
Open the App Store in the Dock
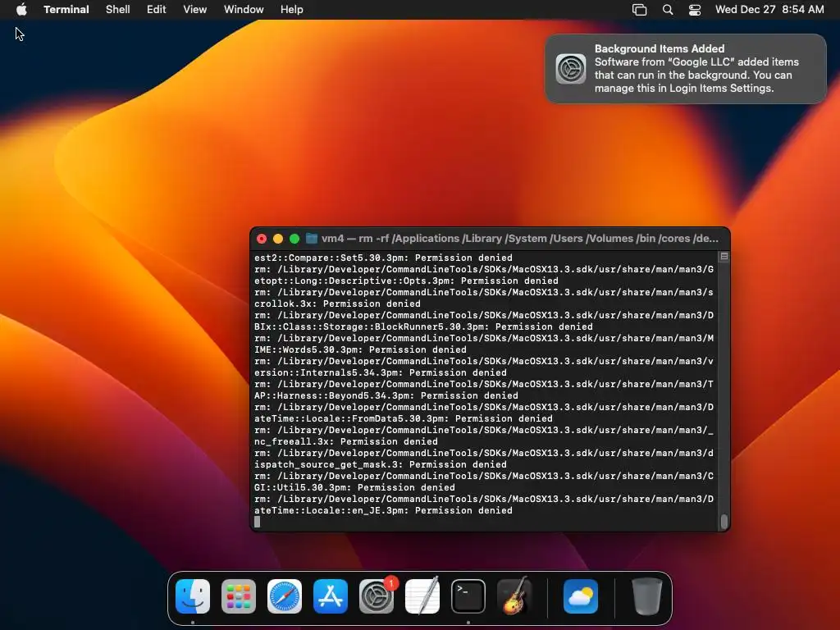pos(331,596)
